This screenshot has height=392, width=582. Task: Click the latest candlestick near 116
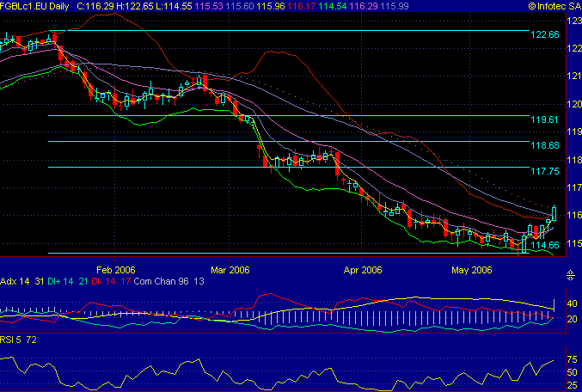pyautogui.click(x=554, y=212)
